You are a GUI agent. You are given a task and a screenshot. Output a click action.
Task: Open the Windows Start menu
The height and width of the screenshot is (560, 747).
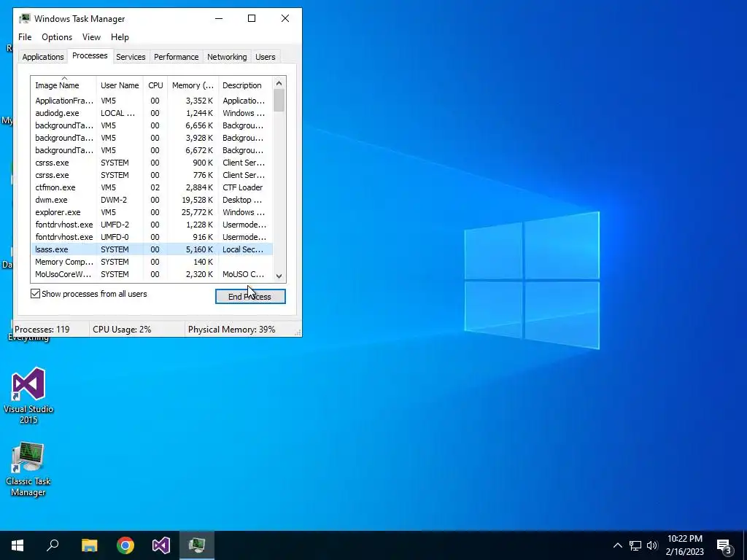pos(18,545)
